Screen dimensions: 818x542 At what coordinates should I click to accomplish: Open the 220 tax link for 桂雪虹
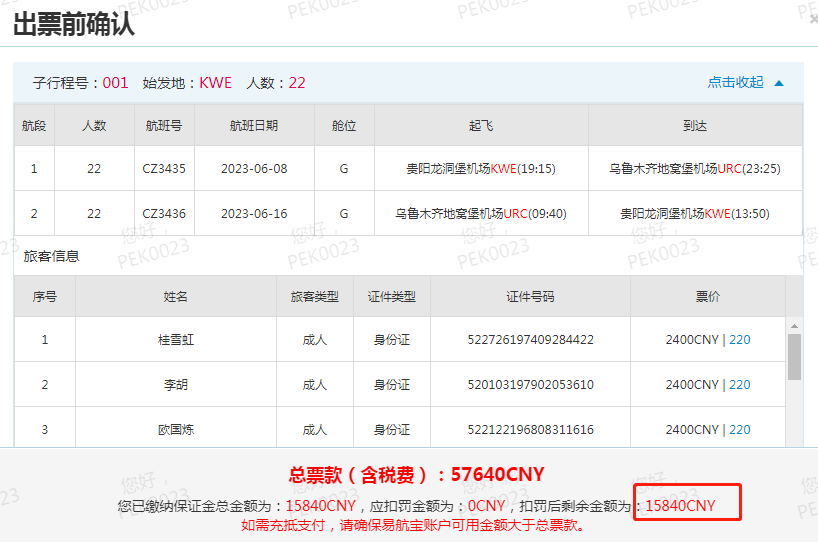(739, 340)
